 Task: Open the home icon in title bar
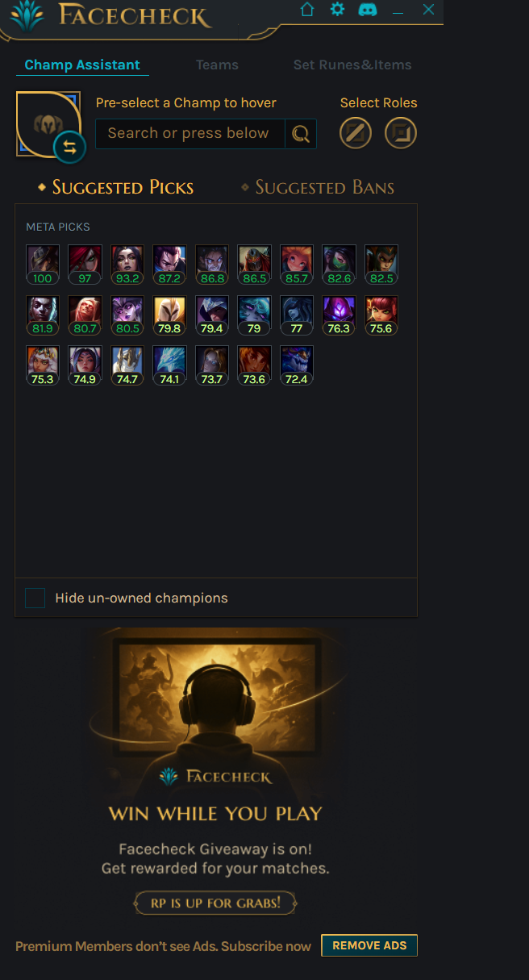coord(307,10)
